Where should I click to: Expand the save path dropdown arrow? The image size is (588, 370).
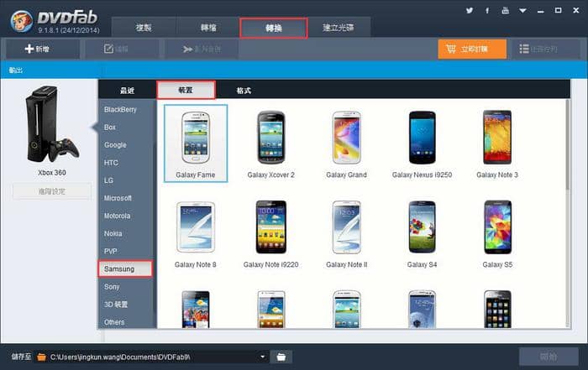pos(262,357)
